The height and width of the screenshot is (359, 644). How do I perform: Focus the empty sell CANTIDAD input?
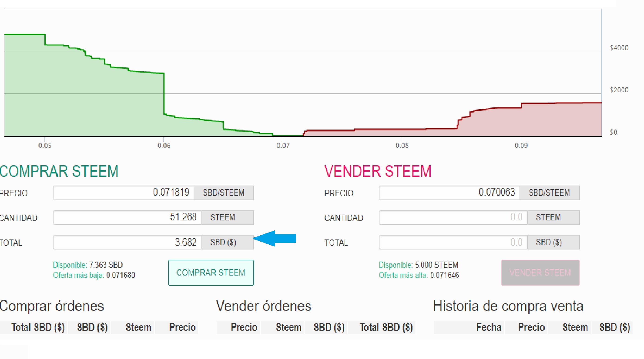(x=453, y=217)
